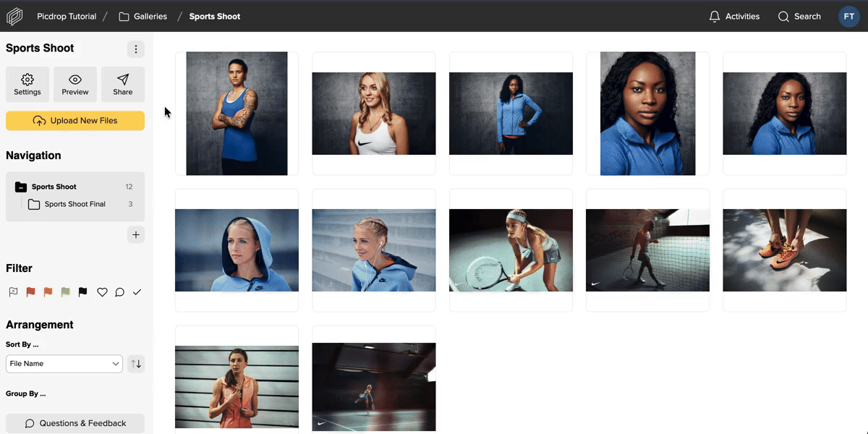Open the FT user account menu
This screenshot has width=868, height=434.
tap(848, 16)
